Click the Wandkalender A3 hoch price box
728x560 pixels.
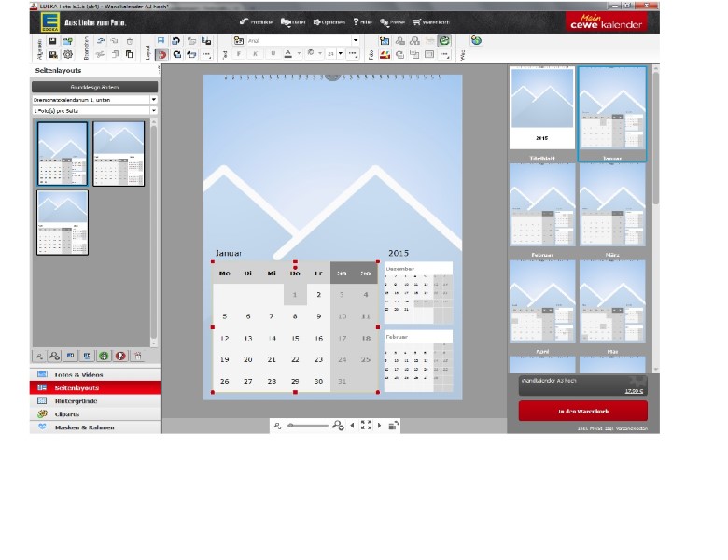pyautogui.click(x=582, y=385)
